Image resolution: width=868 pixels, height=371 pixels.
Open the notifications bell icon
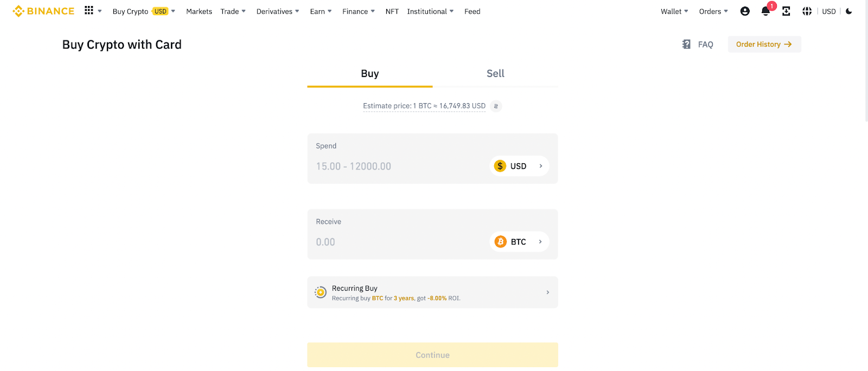[x=765, y=11]
